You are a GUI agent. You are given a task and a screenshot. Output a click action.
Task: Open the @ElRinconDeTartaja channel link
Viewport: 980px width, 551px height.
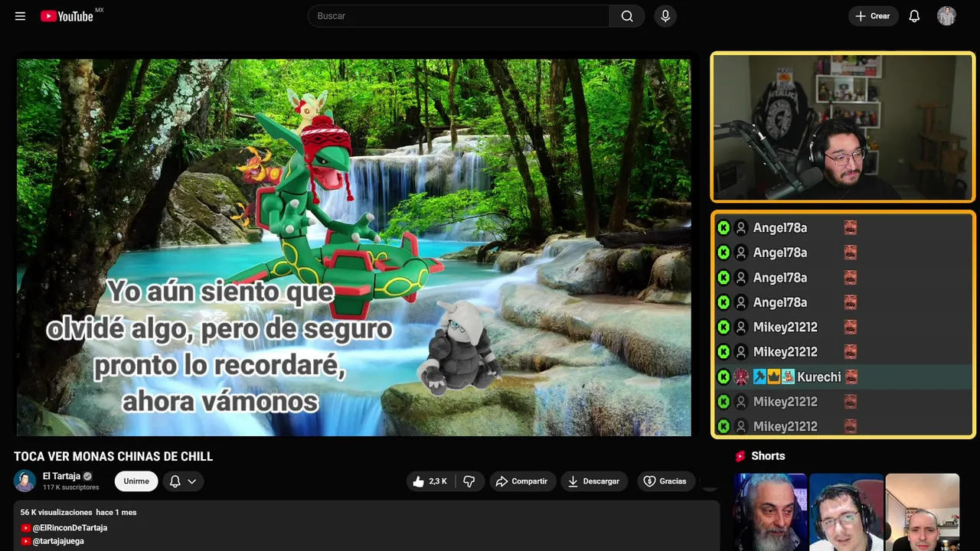point(70,528)
